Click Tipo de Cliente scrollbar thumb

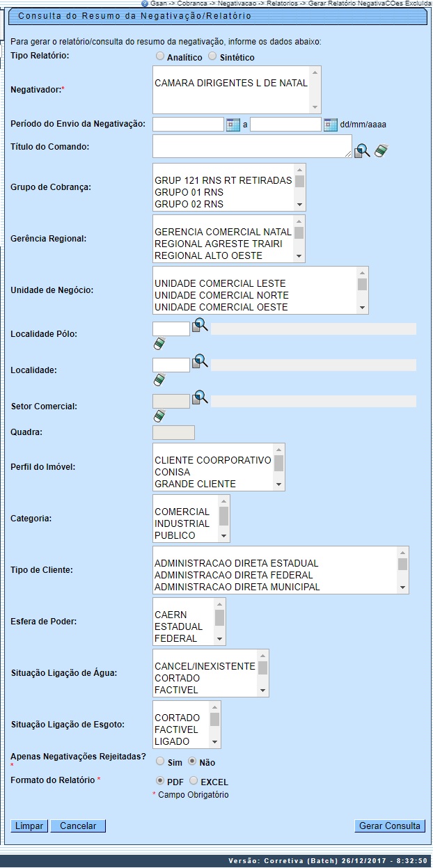coord(402,564)
